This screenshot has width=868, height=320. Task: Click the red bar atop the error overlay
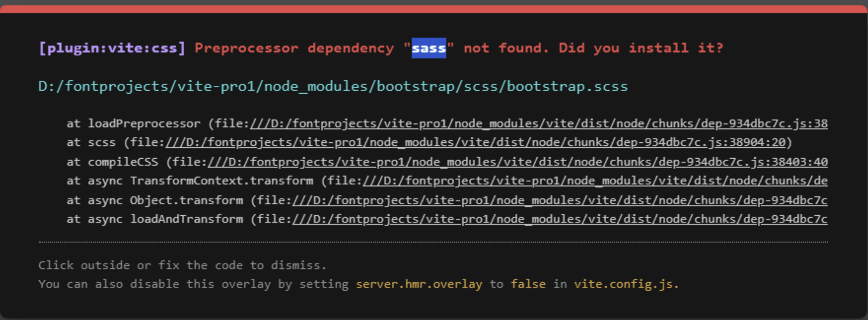coord(434,9)
